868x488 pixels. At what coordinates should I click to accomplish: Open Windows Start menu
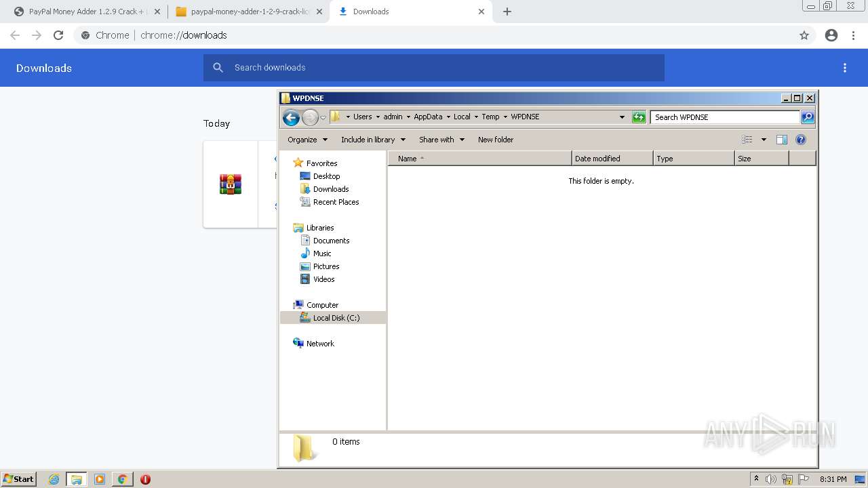point(19,479)
